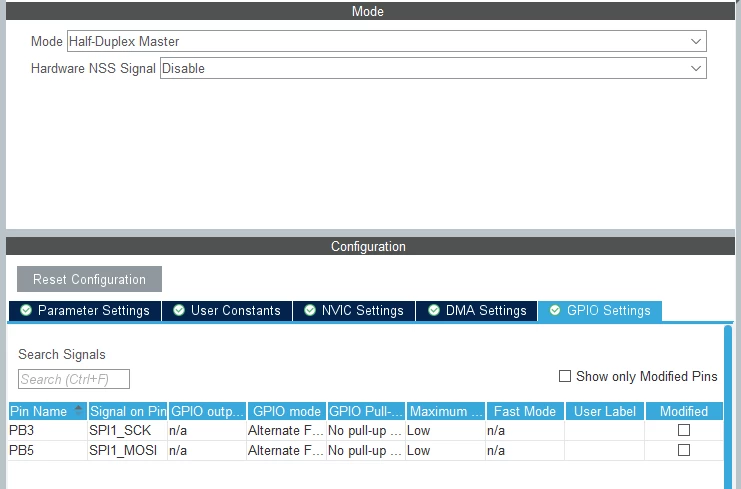The width and height of the screenshot is (741, 489).
Task: Click green check icon on User Constants tab
Action: point(179,310)
